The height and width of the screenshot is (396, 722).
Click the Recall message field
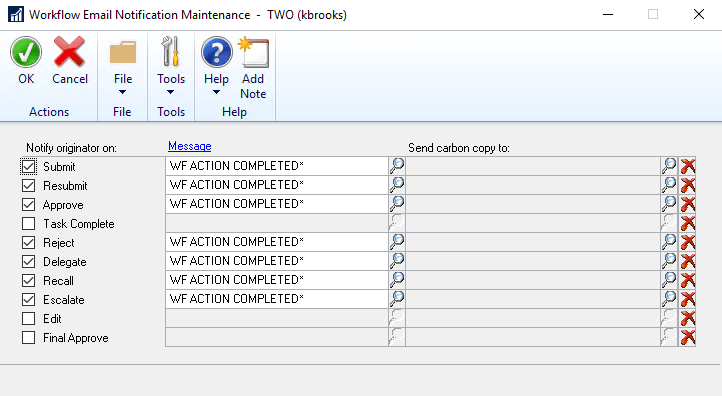[x=277, y=280]
